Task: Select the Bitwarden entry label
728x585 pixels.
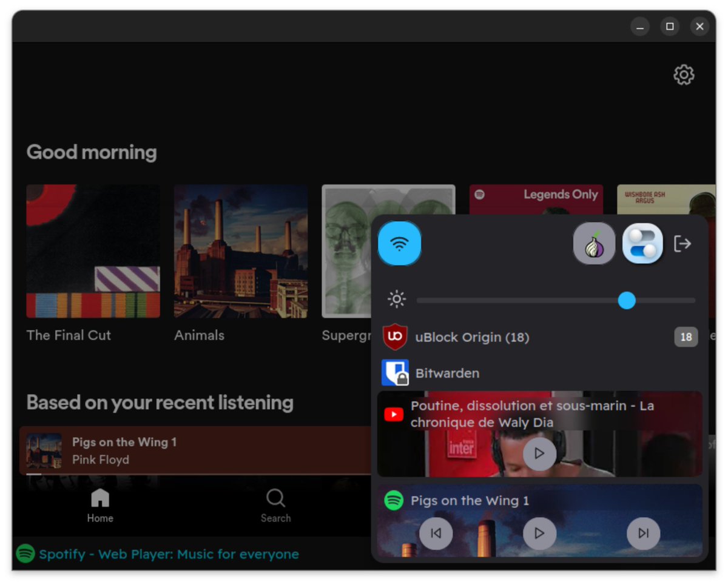Action: coord(447,373)
